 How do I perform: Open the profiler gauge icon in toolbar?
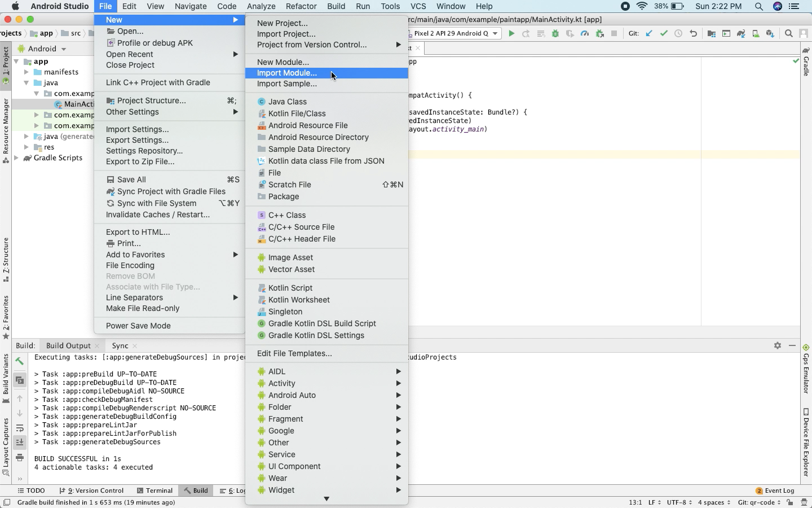tap(585, 34)
